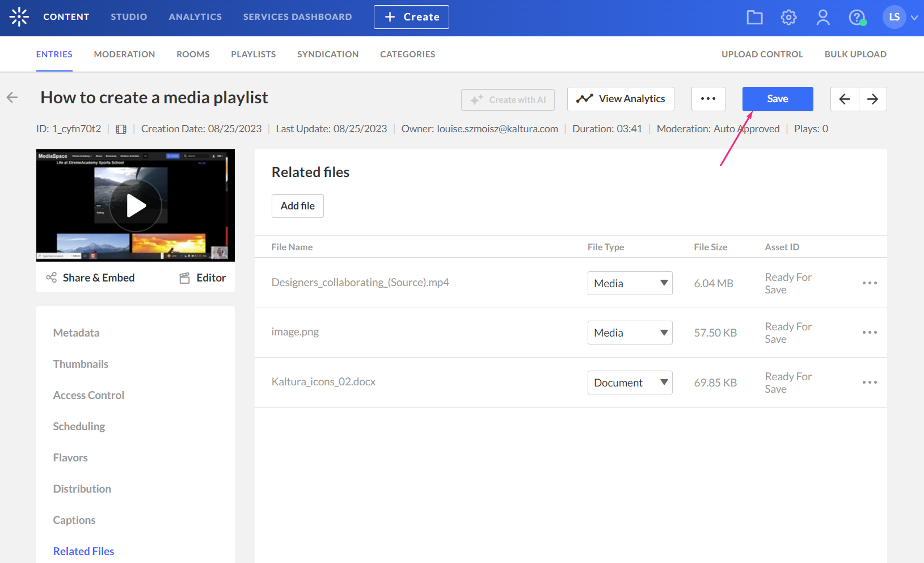The image size is (924, 563).
Task: Select Captions in the side menu
Action: pos(74,520)
